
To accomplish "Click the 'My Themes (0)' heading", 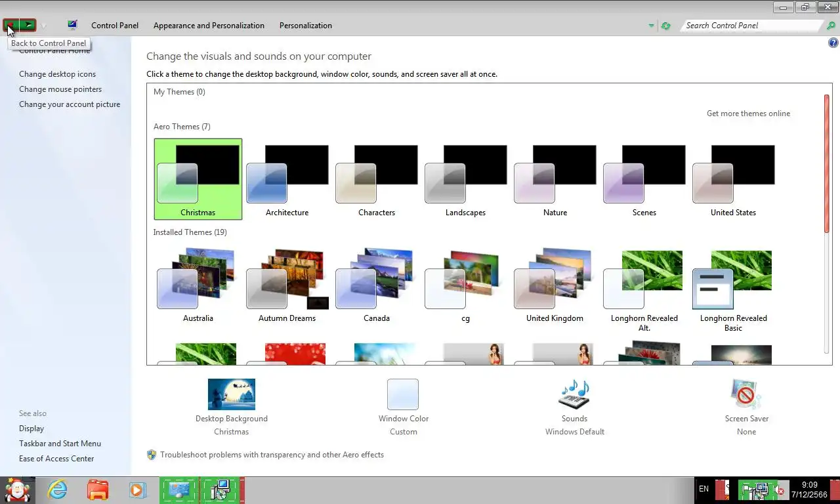I will [179, 92].
